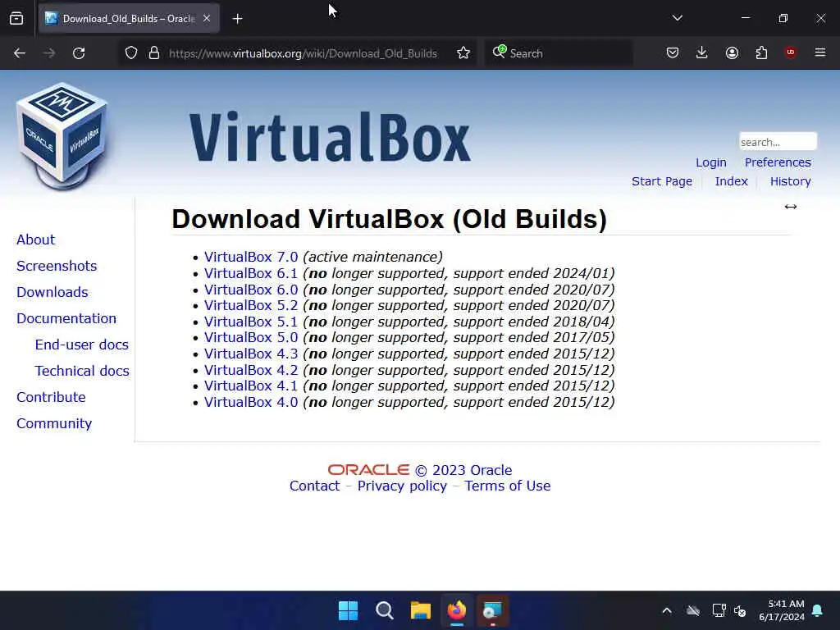Open End-user docs sidebar link

click(x=81, y=345)
